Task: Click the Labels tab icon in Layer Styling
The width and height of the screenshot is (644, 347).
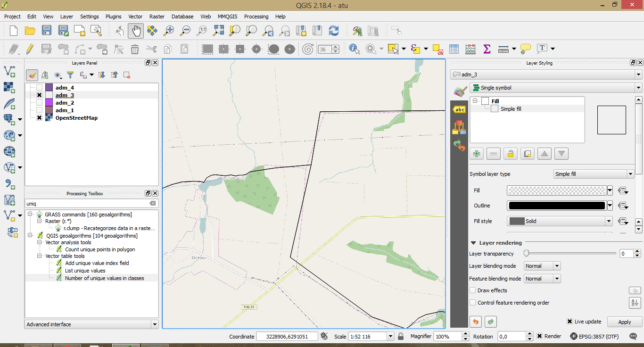Action: 459,109
